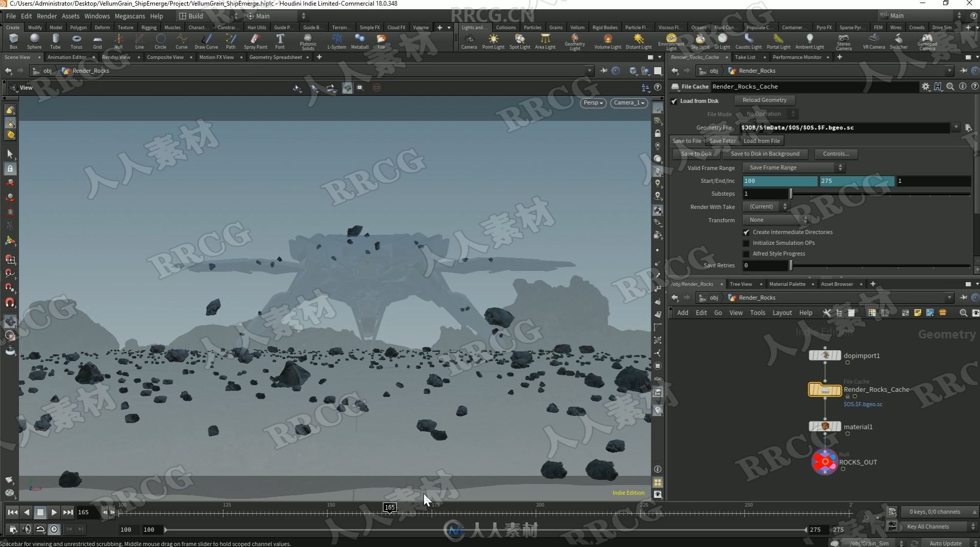Click the Tube shelf tool
This screenshot has height=547, width=980.
click(55, 41)
